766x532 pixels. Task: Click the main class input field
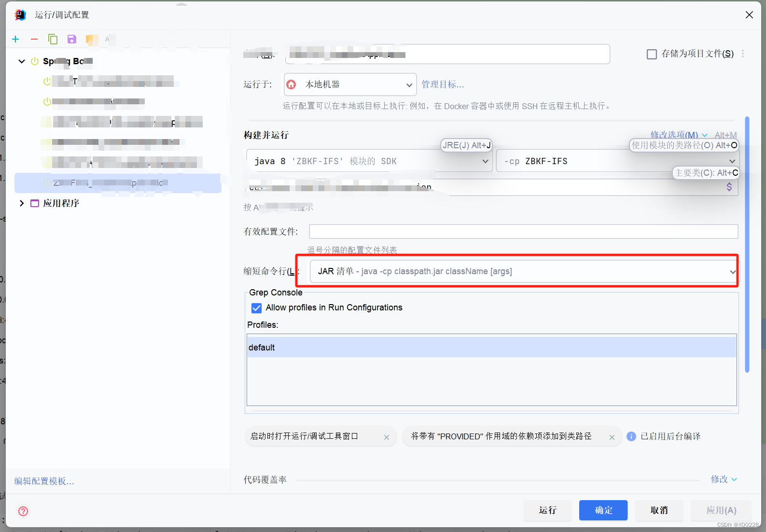(x=492, y=187)
